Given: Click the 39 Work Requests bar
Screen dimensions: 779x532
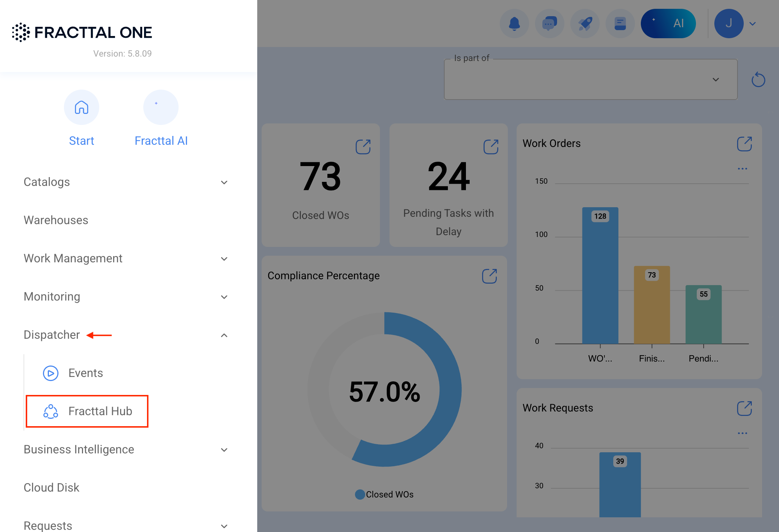Looking at the screenshot, I should (x=620, y=485).
